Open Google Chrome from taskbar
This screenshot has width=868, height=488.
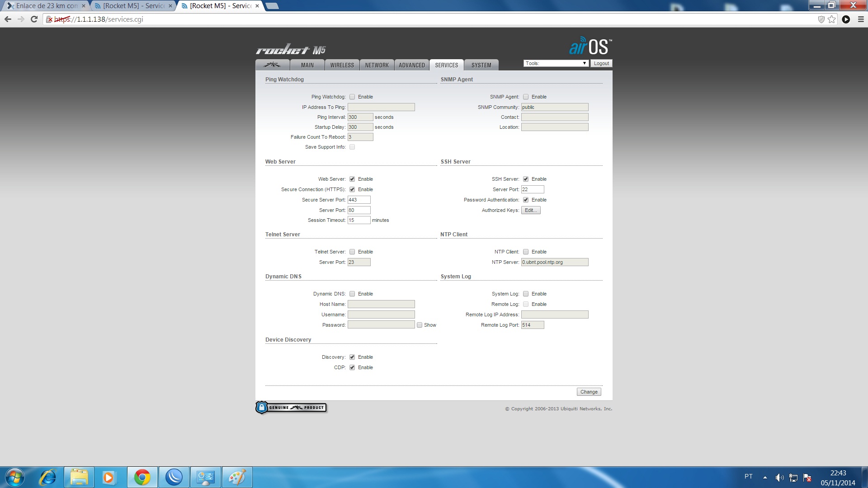(142, 477)
